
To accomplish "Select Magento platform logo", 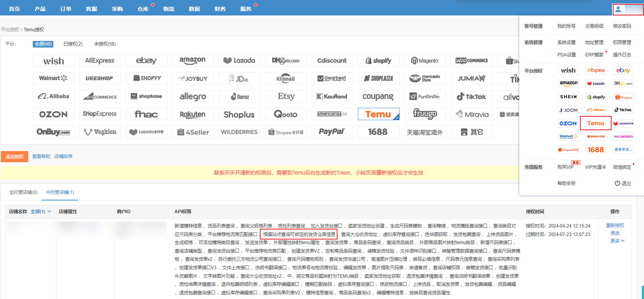I will tap(425, 61).
